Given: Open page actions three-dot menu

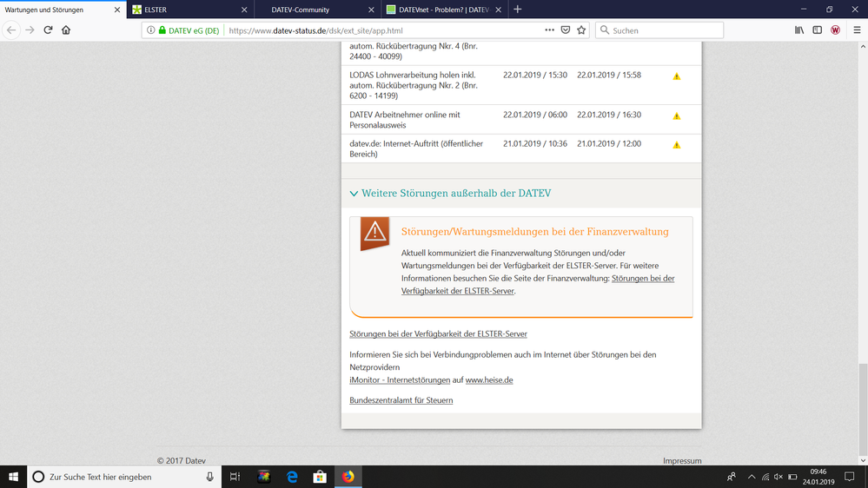Looking at the screenshot, I should 549,30.
